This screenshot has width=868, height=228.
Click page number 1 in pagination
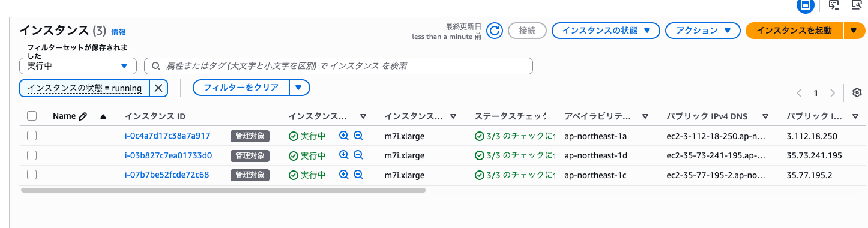(816, 93)
